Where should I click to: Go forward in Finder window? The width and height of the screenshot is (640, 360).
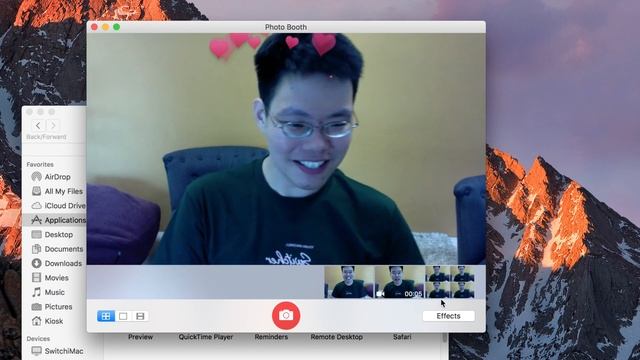[53, 125]
